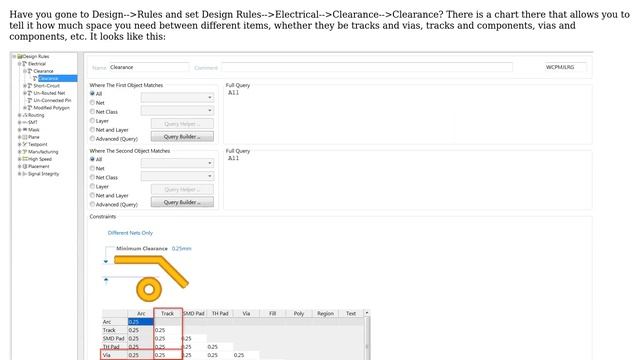Choose Advanced (Query) for first object
The height and width of the screenshot is (360, 640).
pos(92,138)
